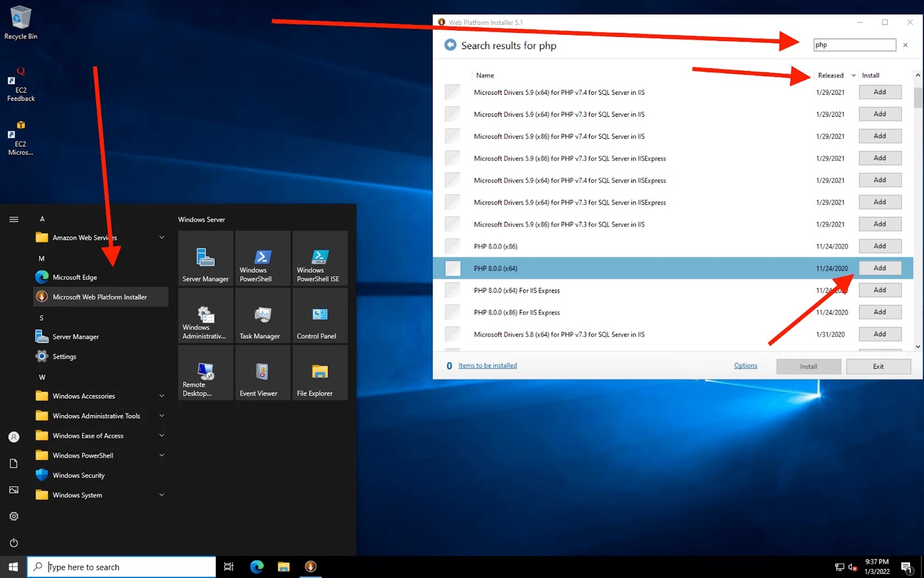
Task: Click the php search field
Action: click(x=855, y=45)
